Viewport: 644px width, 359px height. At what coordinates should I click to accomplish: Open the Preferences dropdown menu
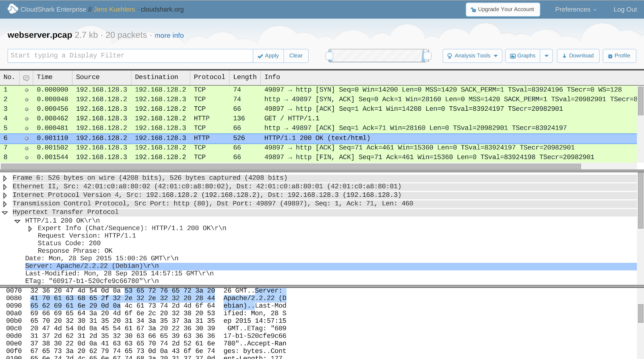coord(576,10)
